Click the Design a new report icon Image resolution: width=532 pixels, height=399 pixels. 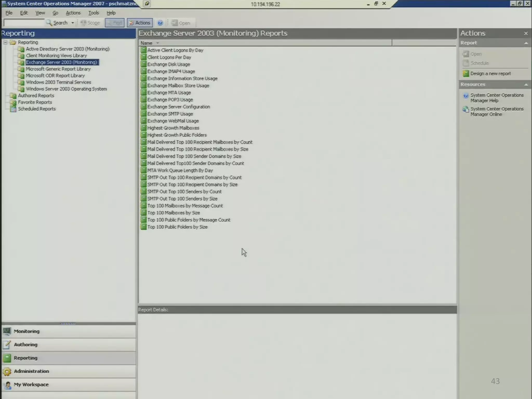466,74
